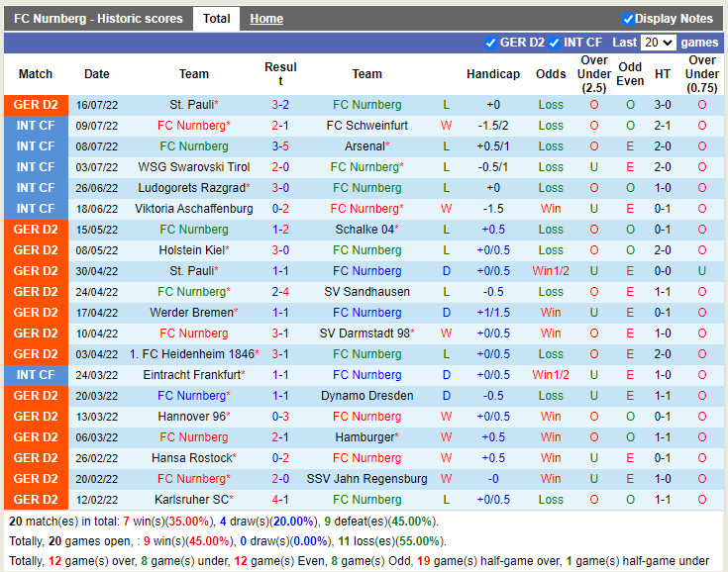Screen dimensions: 728x572
Task: Click FC Schweinfurt team name
Action: 366,126
